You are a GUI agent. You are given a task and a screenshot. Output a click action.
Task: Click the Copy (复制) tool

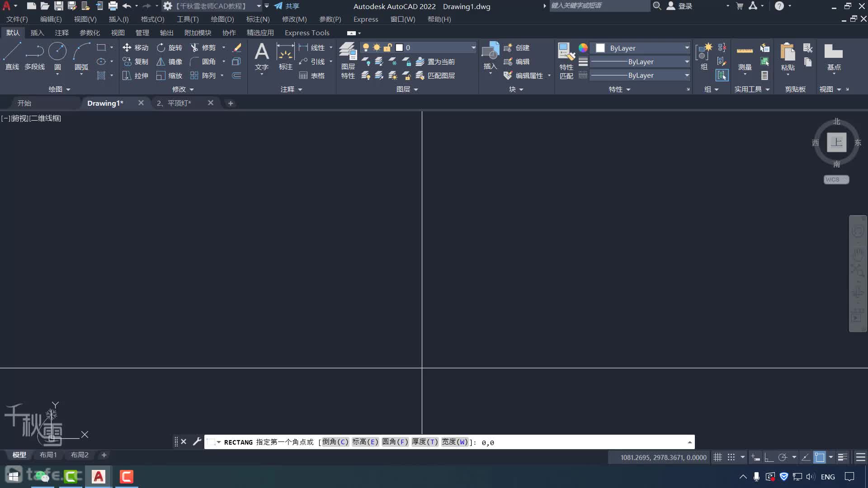tap(135, 61)
